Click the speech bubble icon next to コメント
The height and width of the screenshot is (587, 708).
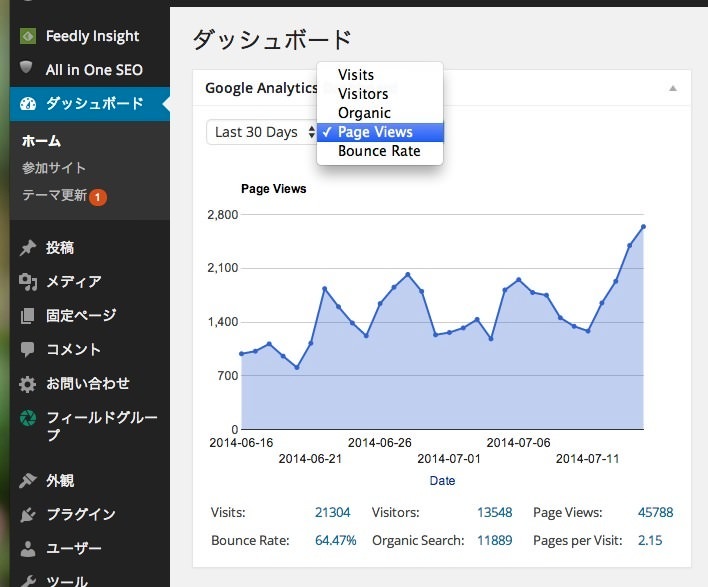(27, 349)
